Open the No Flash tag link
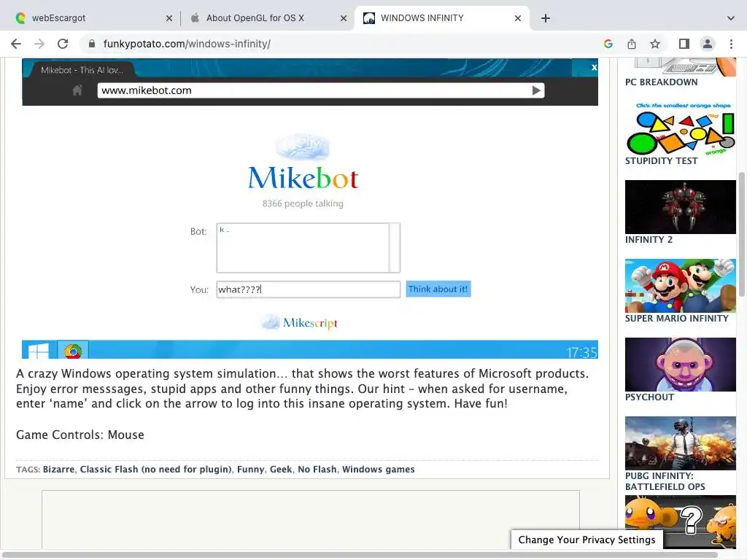 pos(317,469)
